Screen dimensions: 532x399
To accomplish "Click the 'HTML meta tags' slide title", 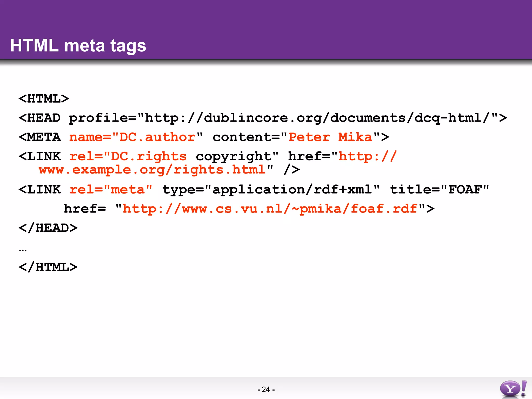I will point(78,46).
